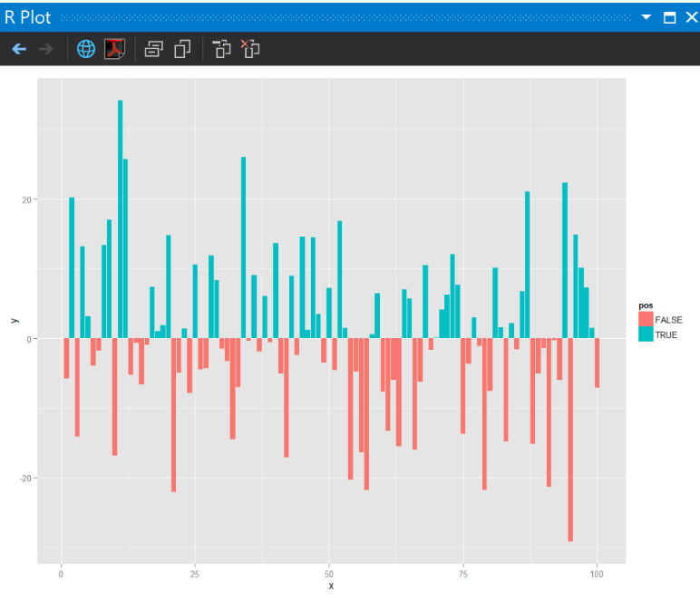Maximize the R Plot window
The image size is (700, 601).
(x=669, y=17)
